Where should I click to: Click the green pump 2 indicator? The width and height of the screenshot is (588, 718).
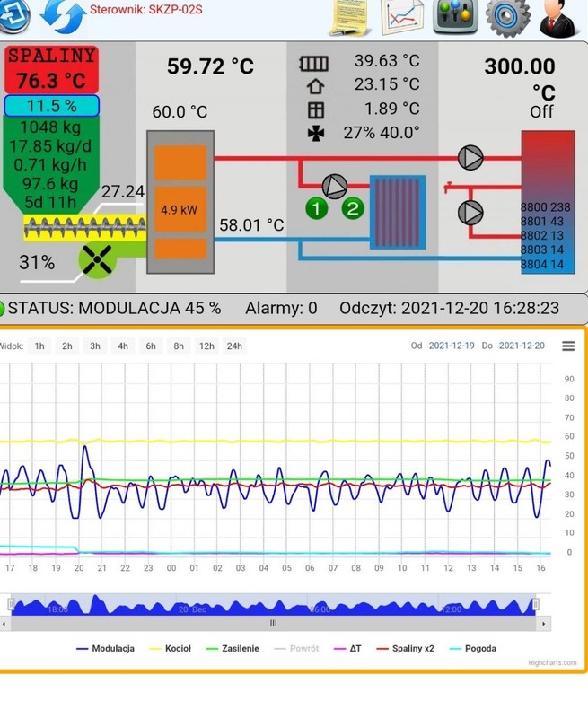(x=353, y=208)
